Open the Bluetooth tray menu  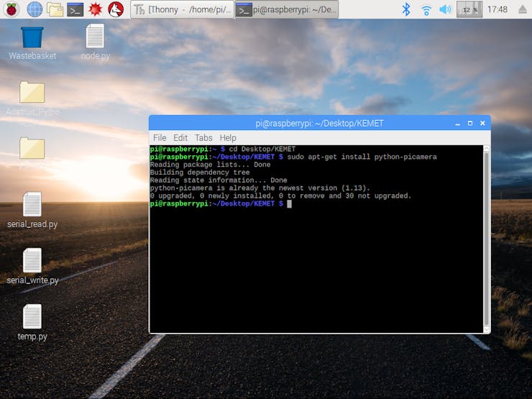[x=405, y=9]
